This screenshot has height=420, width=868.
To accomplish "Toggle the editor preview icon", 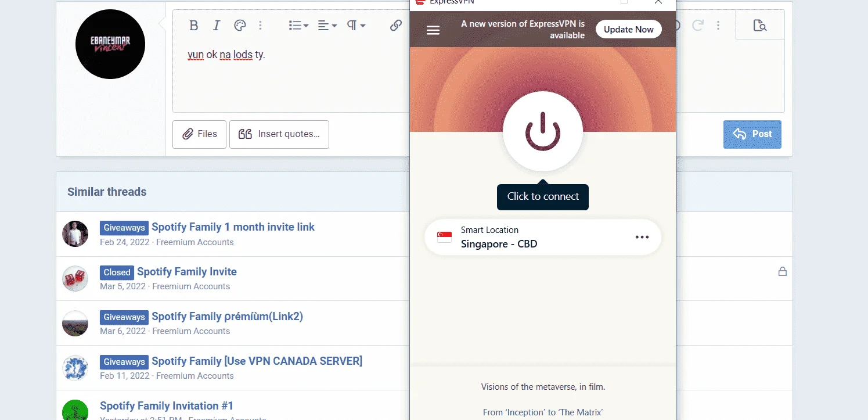I will pyautogui.click(x=759, y=26).
